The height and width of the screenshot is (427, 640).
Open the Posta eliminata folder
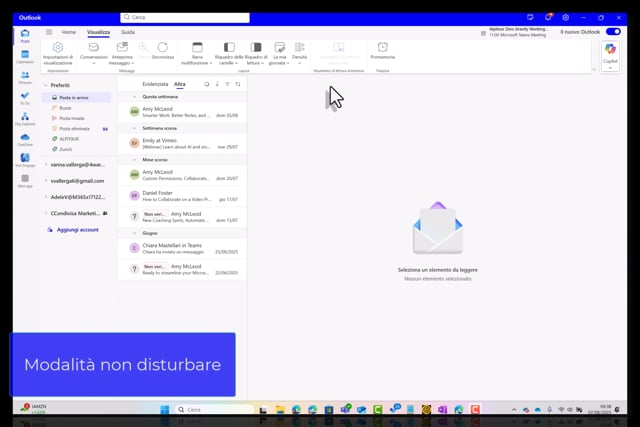pos(76,129)
